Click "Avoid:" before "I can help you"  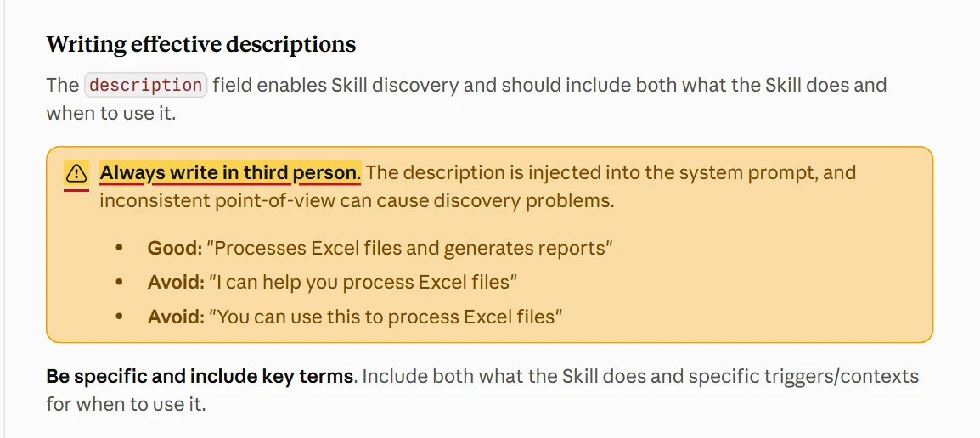click(177, 283)
